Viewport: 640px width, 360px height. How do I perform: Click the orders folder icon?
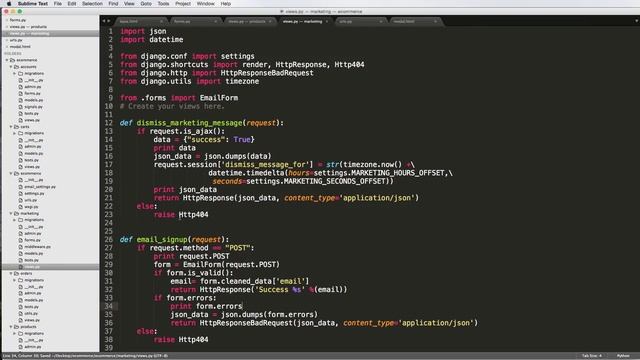coord(16,273)
